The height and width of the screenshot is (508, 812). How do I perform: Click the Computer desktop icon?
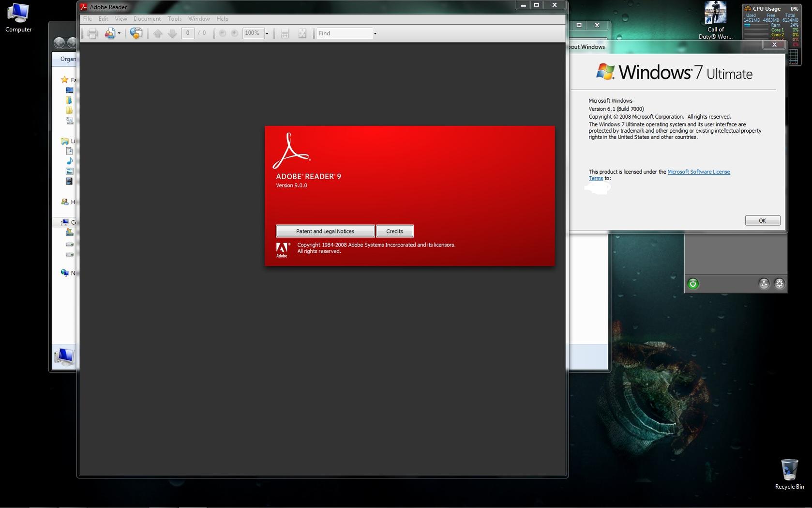[18, 17]
